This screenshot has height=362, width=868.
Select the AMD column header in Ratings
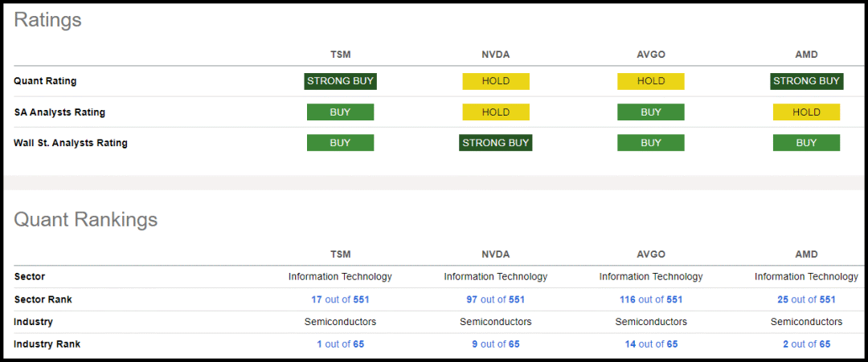807,55
